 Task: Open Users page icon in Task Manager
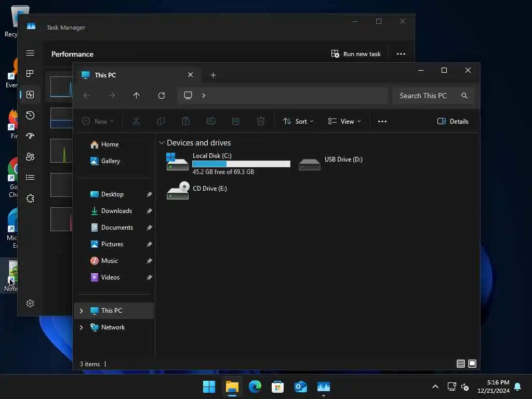pyautogui.click(x=30, y=157)
